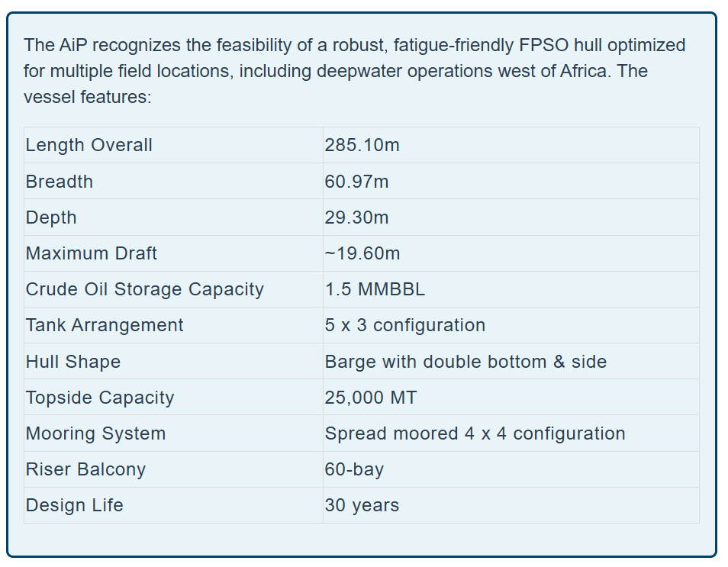
Task: Click the Topside Capacity label
Action: 100,398
